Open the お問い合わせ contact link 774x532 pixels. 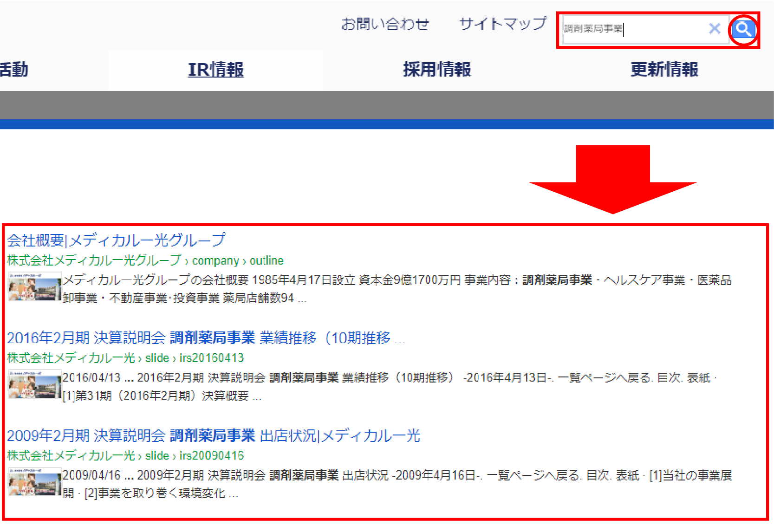[385, 24]
